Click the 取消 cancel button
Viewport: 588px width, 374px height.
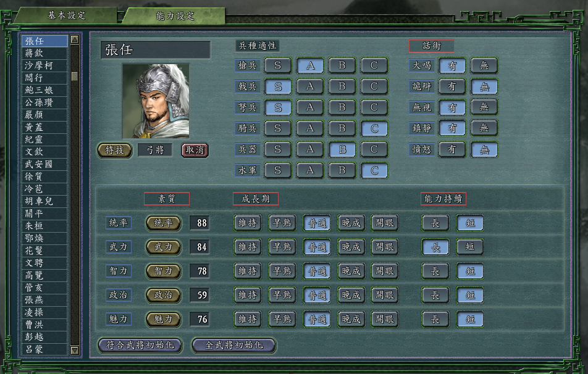[195, 150]
